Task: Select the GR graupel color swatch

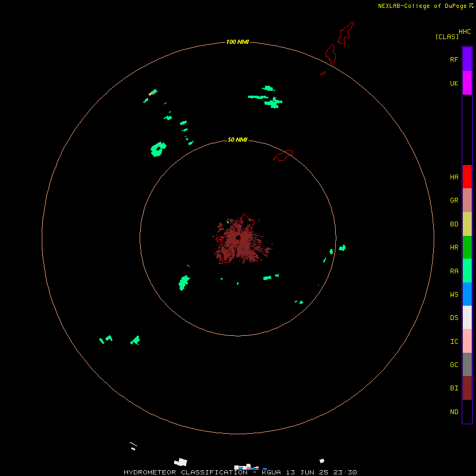Action: click(467, 200)
